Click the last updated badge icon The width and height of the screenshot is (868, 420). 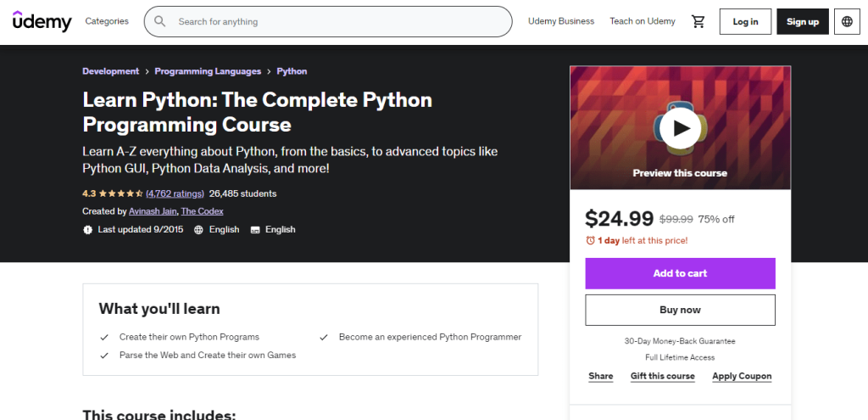(x=87, y=229)
